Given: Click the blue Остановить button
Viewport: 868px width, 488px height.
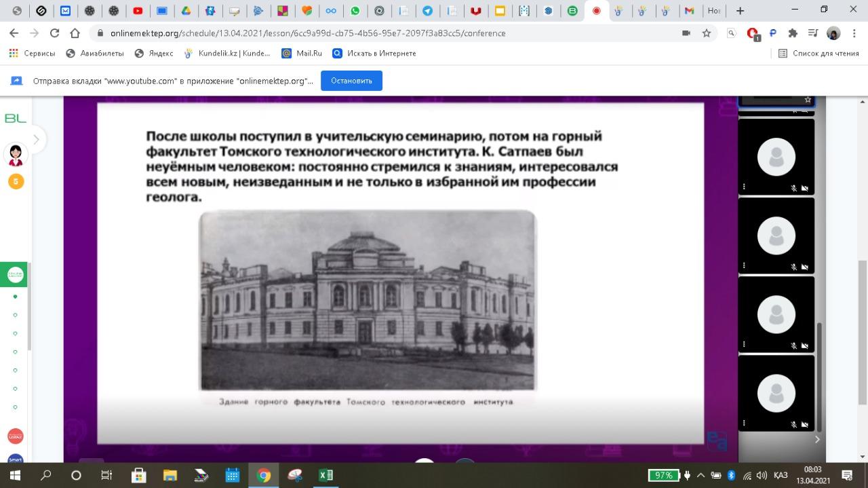Looking at the screenshot, I should click(x=351, y=81).
